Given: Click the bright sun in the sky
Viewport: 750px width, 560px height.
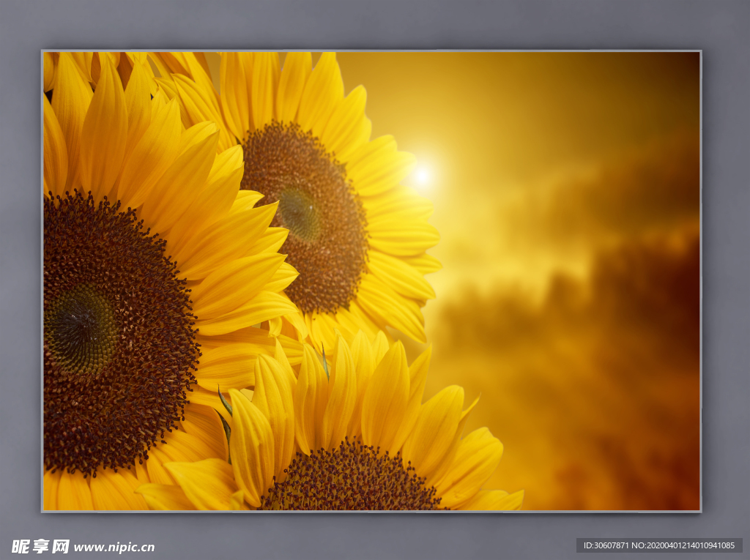Looking at the screenshot, I should tap(421, 175).
